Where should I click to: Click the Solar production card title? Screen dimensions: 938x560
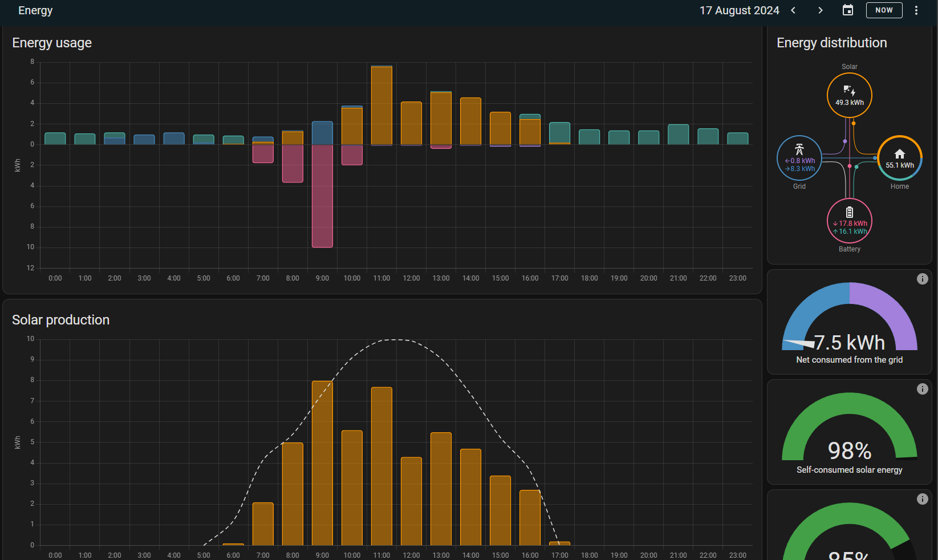(x=60, y=320)
